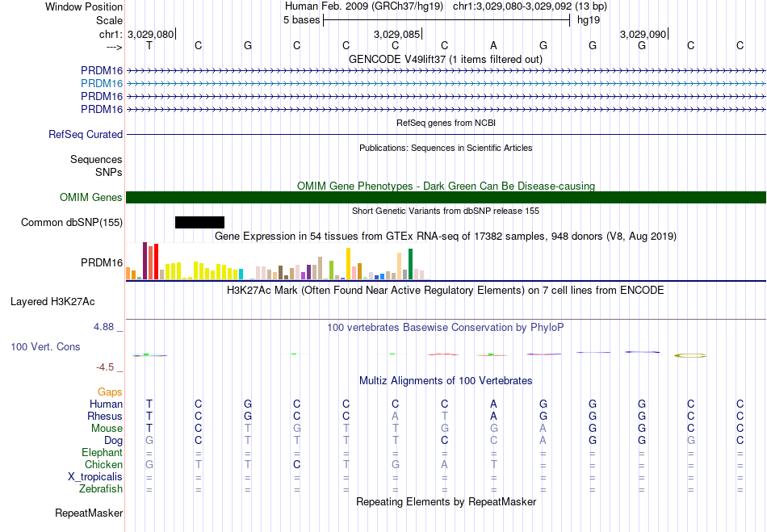Click the Elephant species label
The width and height of the screenshot is (767, 532).
(x=102, y=452)
